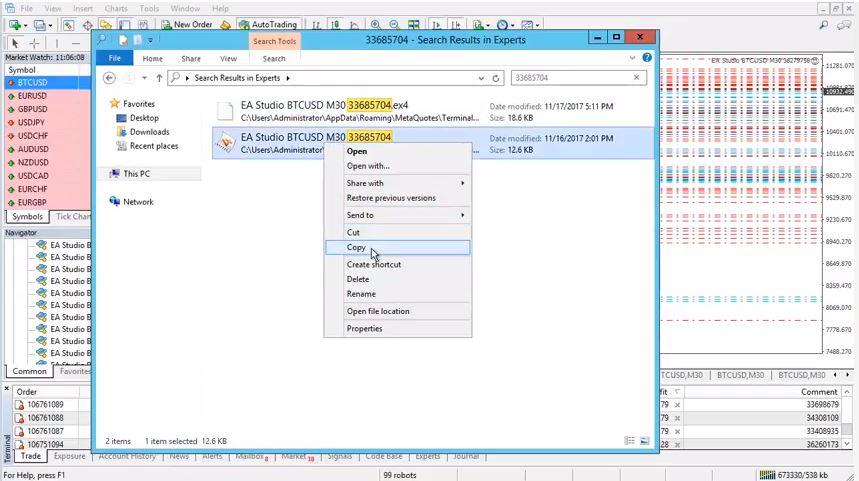Switch to the details list view
Screen dimensions: 859x481
(x=630, y=441)
